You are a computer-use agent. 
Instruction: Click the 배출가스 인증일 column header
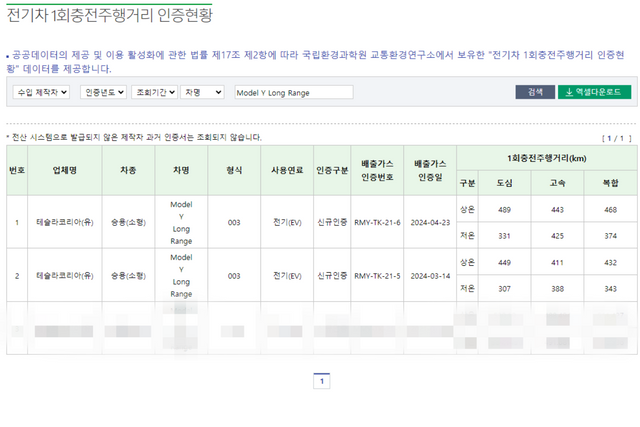coord(430,170)
